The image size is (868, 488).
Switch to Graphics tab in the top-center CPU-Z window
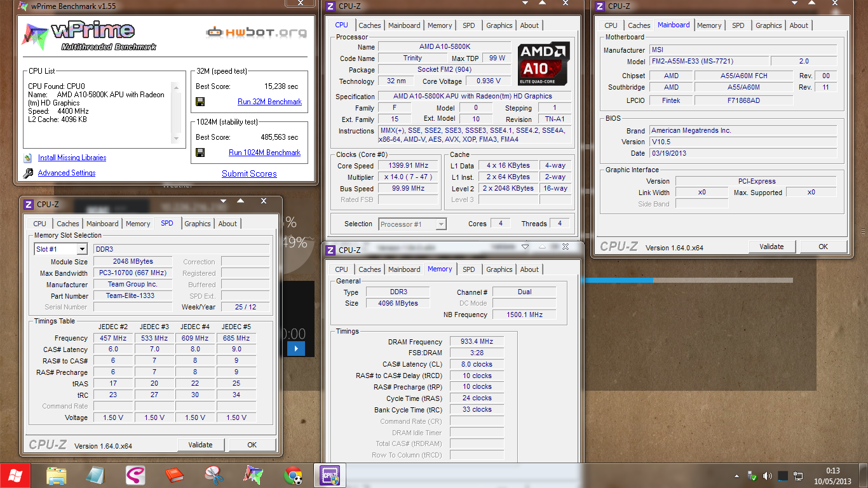(499, 25)
